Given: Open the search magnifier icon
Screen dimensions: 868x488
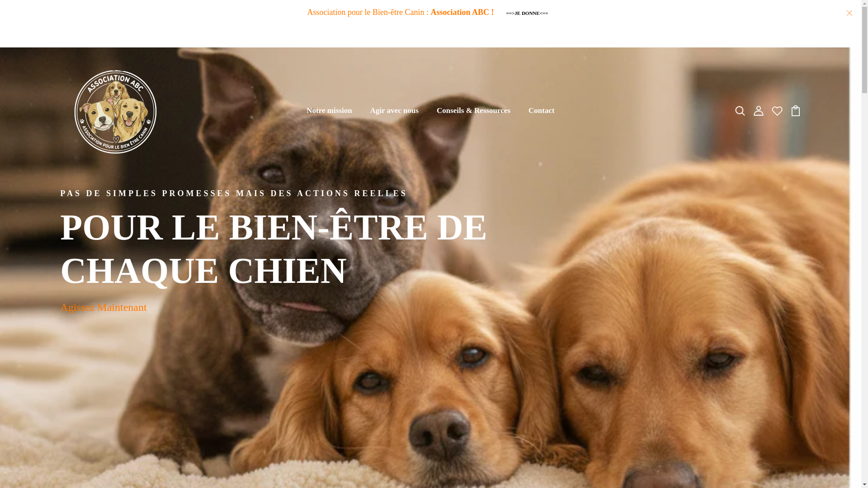Looking at the screenshot, I should (x=740, y=111).
